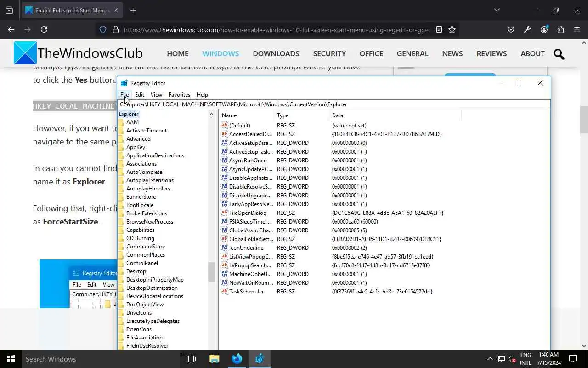588x368 pixels.
Task: Select the GlobalFolderSett... value
Action: click(x=251, y=239)
